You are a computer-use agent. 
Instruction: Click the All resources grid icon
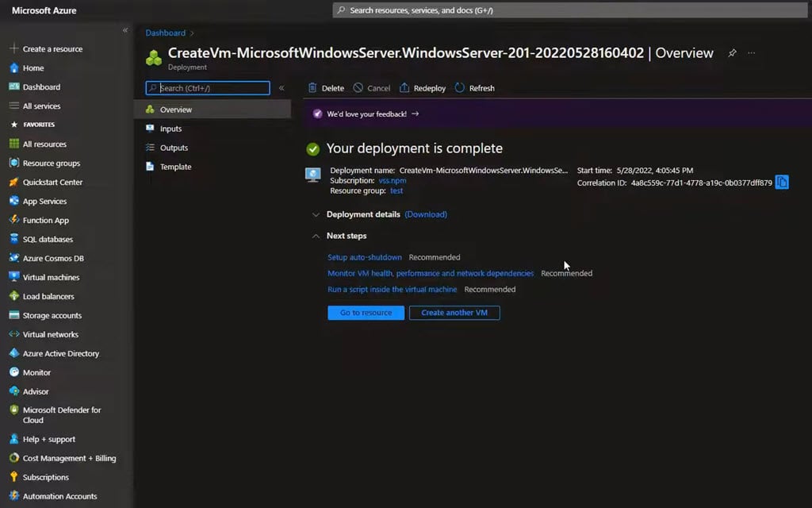[x=14, y=144]
